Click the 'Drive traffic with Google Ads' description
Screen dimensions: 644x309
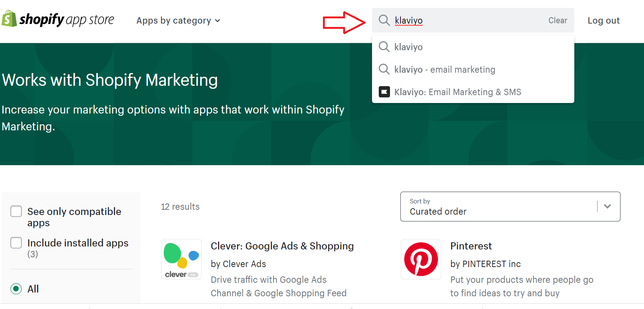pyautogui.click(x=279, y=287)
